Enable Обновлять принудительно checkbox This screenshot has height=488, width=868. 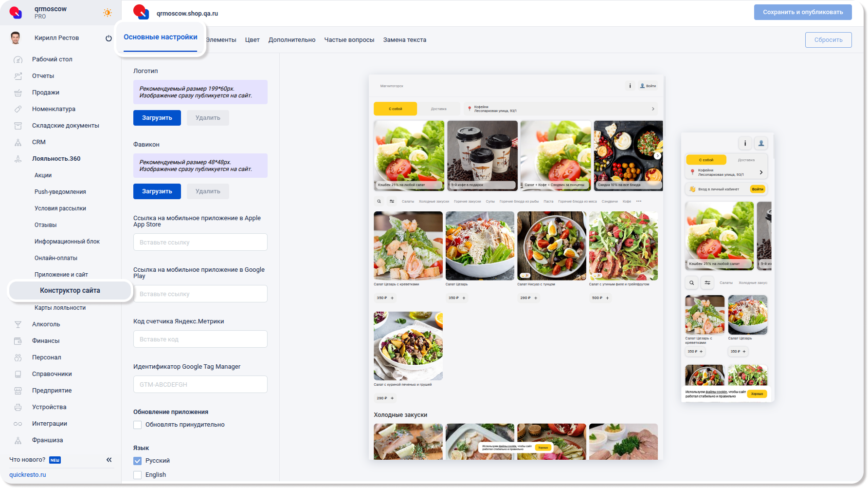(138, 425)
